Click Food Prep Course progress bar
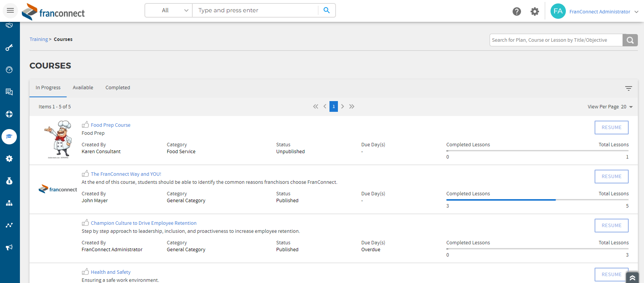644x283 pixels. 537,151
